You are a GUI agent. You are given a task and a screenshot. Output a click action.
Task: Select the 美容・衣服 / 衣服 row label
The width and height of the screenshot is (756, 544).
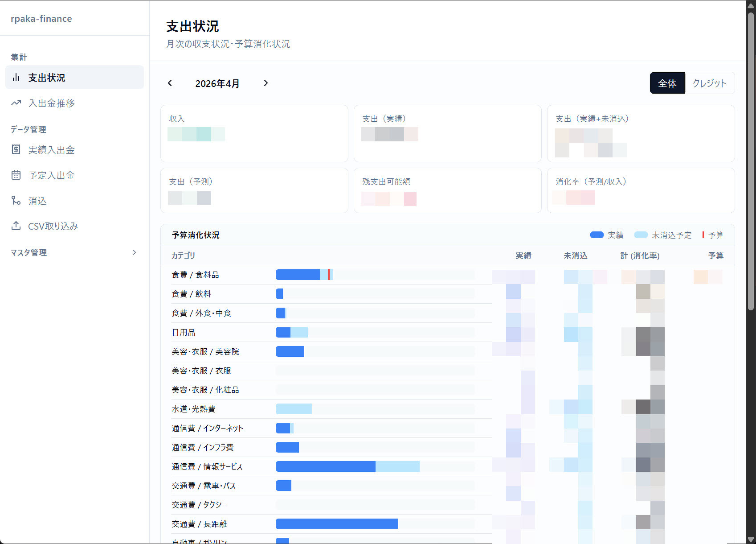[x=201, y=371]
